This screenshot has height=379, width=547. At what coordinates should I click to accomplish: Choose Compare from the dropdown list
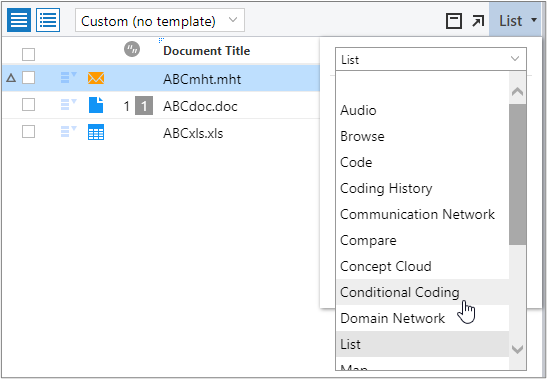(422, 240)
